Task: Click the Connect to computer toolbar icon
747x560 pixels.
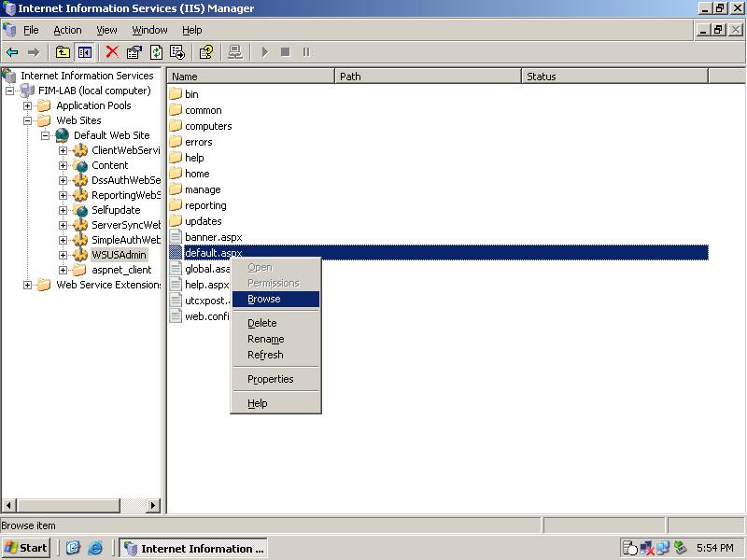Action: (x=235, y=52)
